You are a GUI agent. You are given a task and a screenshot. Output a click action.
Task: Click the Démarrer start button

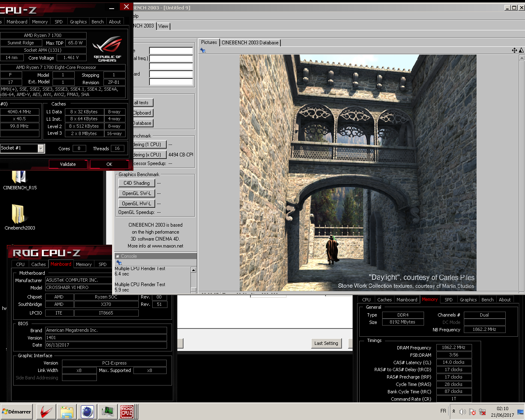pyautogui.click(x=17, y=411)
